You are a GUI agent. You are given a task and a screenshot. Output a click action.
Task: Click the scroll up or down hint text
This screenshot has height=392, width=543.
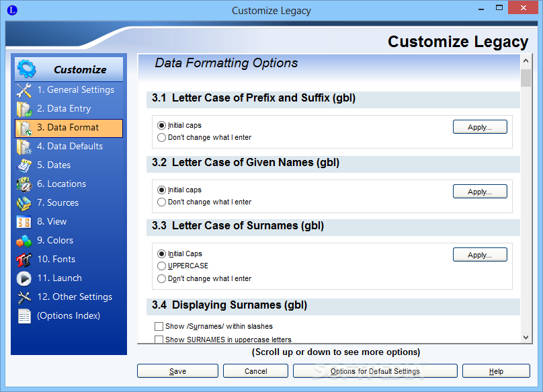point(336,352)
